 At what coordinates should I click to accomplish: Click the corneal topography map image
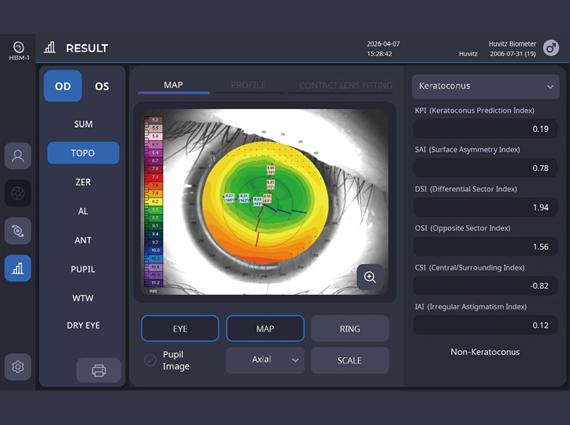pos(266,203)
